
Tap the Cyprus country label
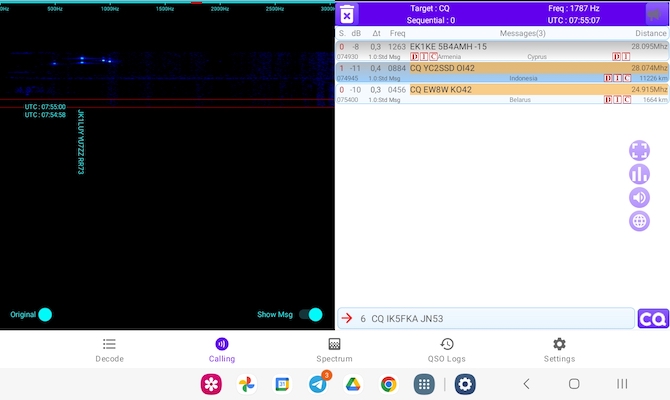[537, 57]
